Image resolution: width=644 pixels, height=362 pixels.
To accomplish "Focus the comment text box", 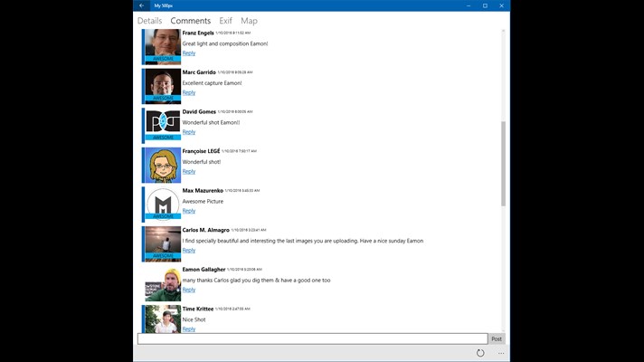I will click(313, 339).
